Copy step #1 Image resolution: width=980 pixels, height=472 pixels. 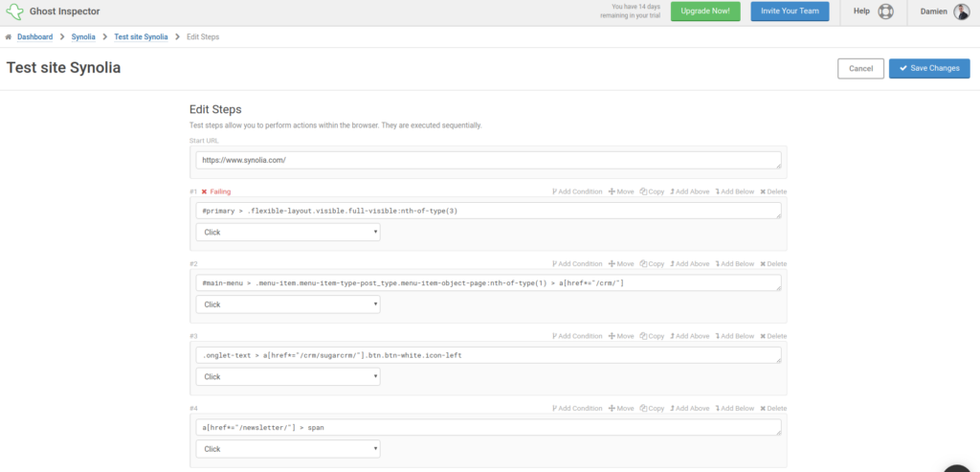coord(652,191)
